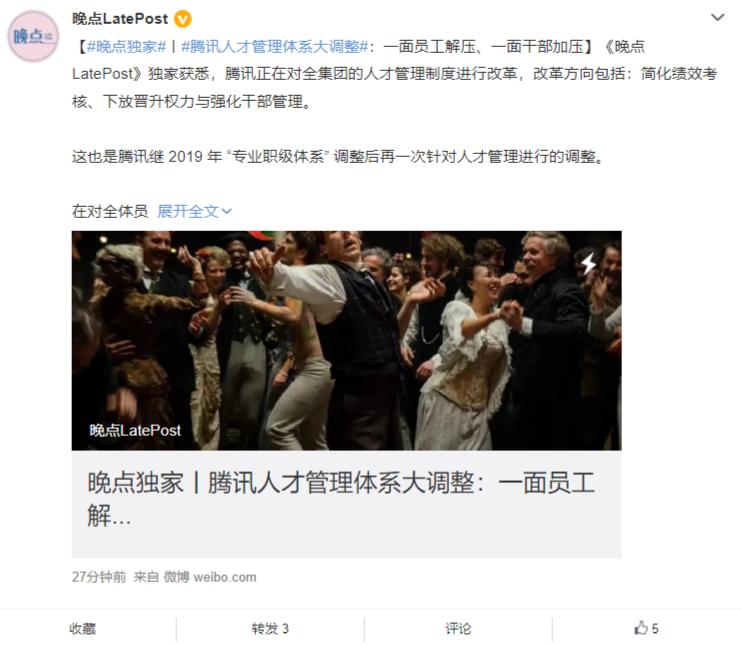Click the post body text paragraph about 2019
This screenshot has width=741, height=645.
[338, 156]
